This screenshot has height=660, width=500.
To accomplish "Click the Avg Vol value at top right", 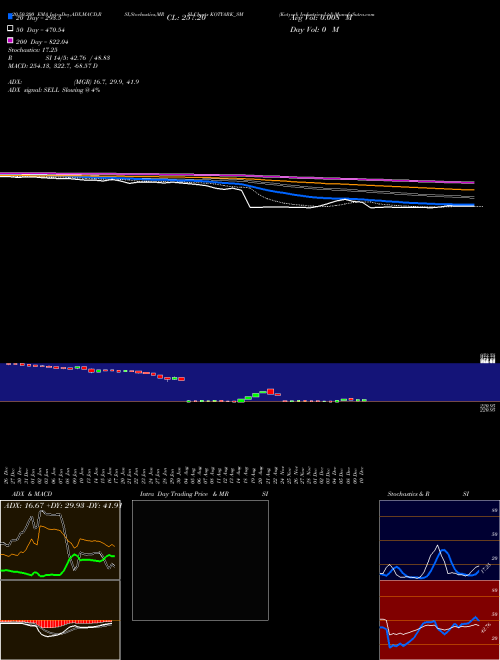I will pos(321,18).
